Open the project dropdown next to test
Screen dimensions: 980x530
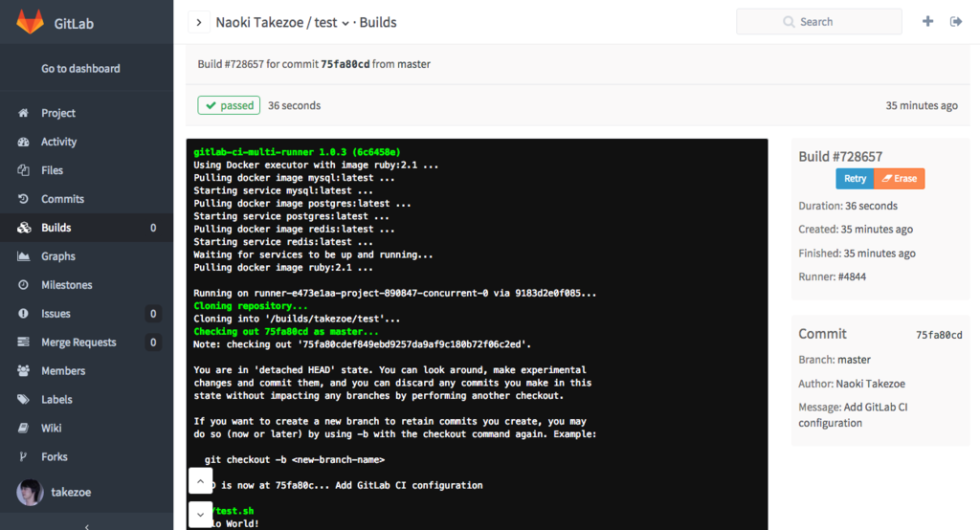345,24
